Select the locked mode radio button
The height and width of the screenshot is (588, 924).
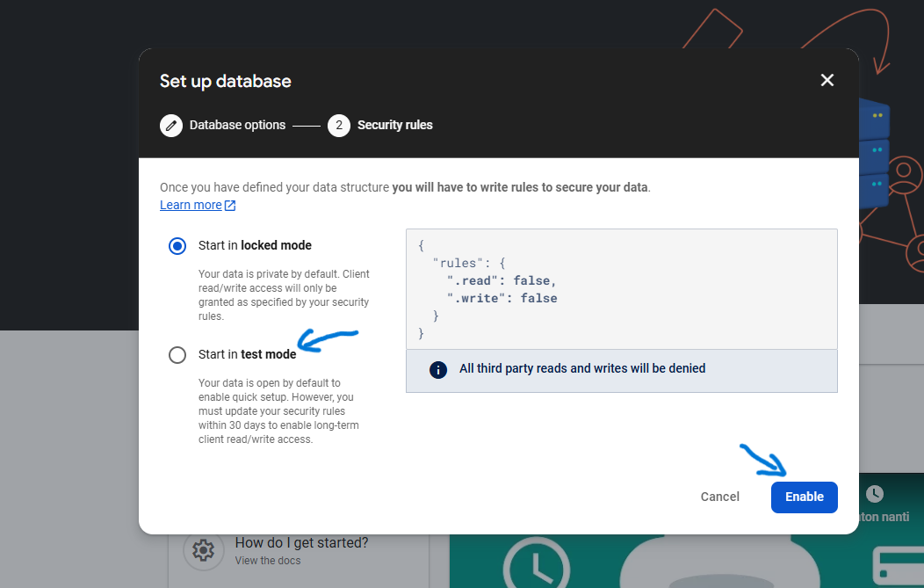tap(177, 246)
